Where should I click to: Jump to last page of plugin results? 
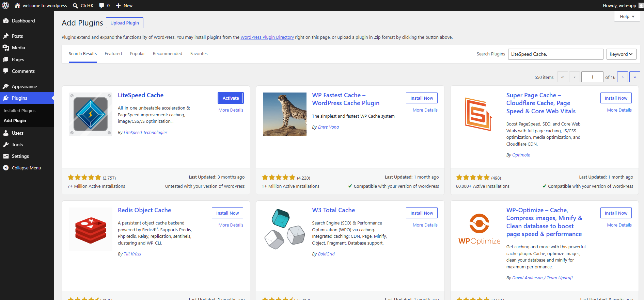pyautogui.click(x=635, y=77)
